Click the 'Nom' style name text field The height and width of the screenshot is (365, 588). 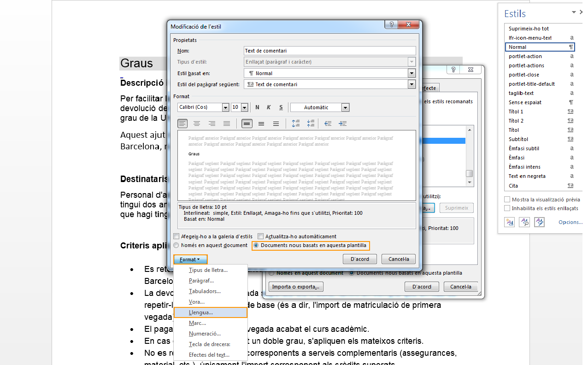(329, 51)
